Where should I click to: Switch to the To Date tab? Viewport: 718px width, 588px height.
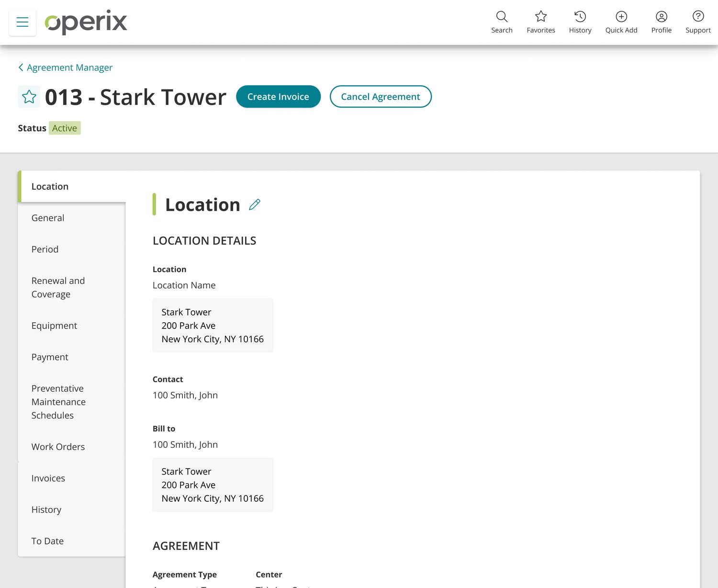pyautogui.click(x=72, y=541)
